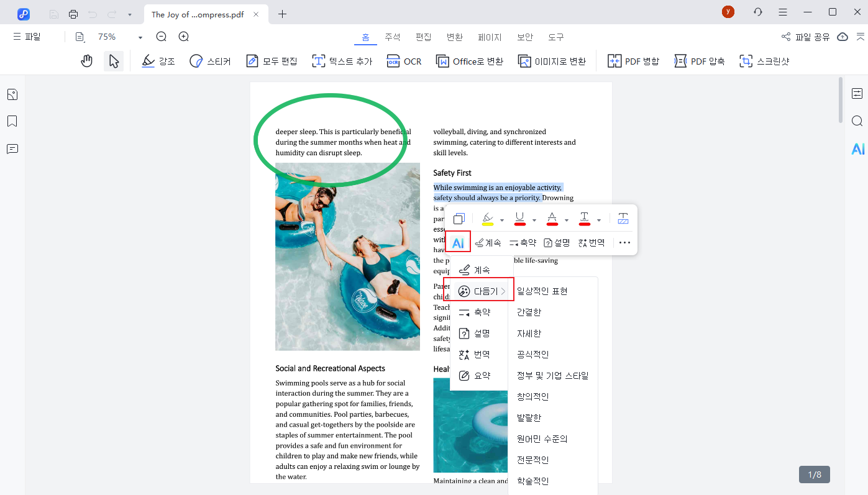Click the print icon in title bar
The height and width of the screenshot is (495, 868).
pos(73,14)
